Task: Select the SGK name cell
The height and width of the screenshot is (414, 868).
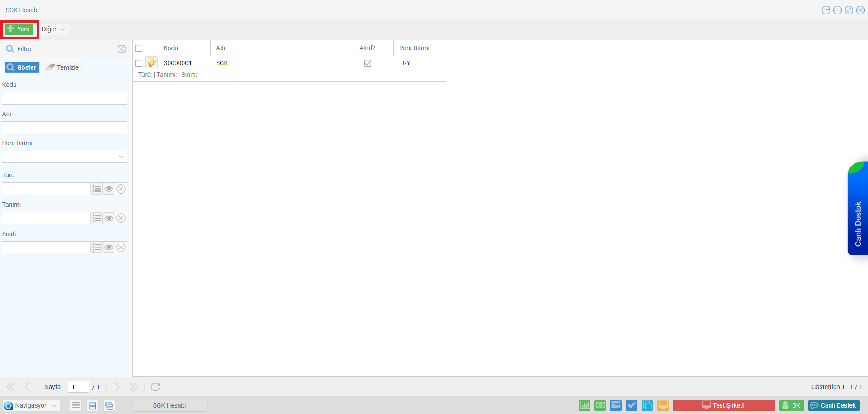Action: (x=222, y=63)
